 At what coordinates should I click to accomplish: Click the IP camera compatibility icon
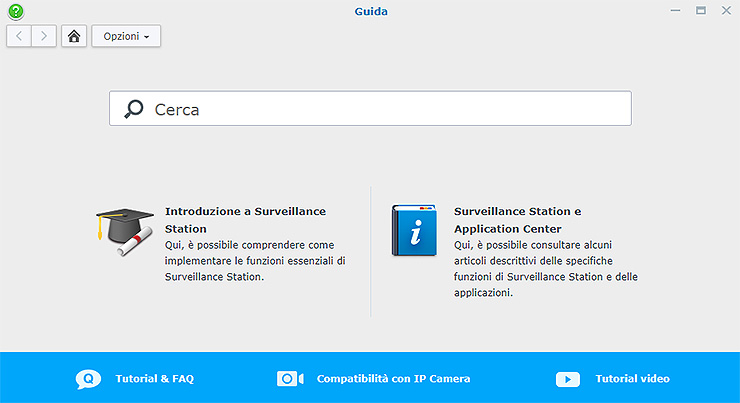pos(290,379)
